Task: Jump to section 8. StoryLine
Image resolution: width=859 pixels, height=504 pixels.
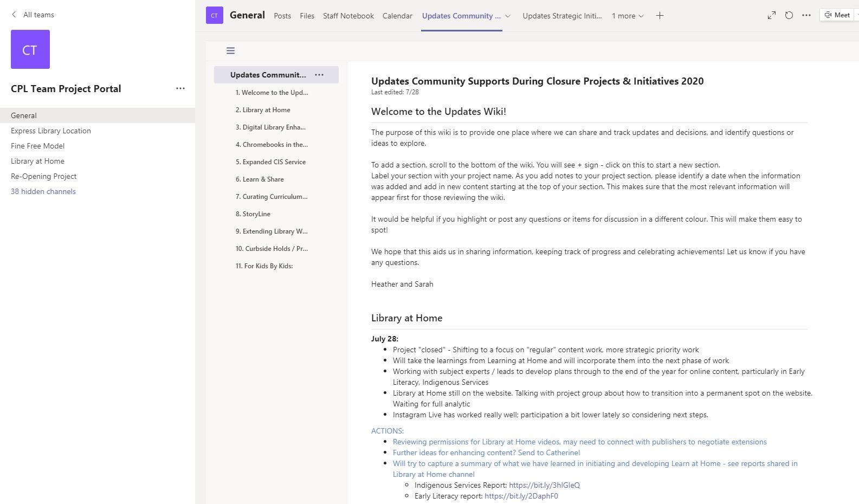Action: 253,214
